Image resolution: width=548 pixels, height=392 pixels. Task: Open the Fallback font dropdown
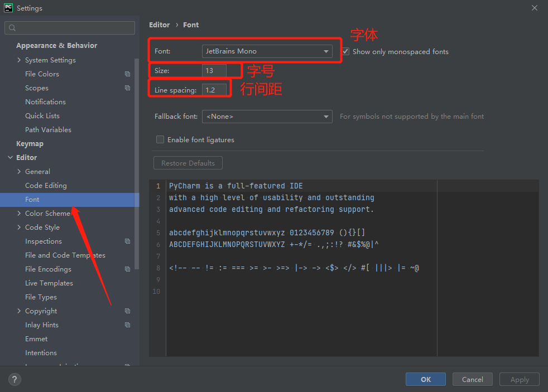point(267,116)
